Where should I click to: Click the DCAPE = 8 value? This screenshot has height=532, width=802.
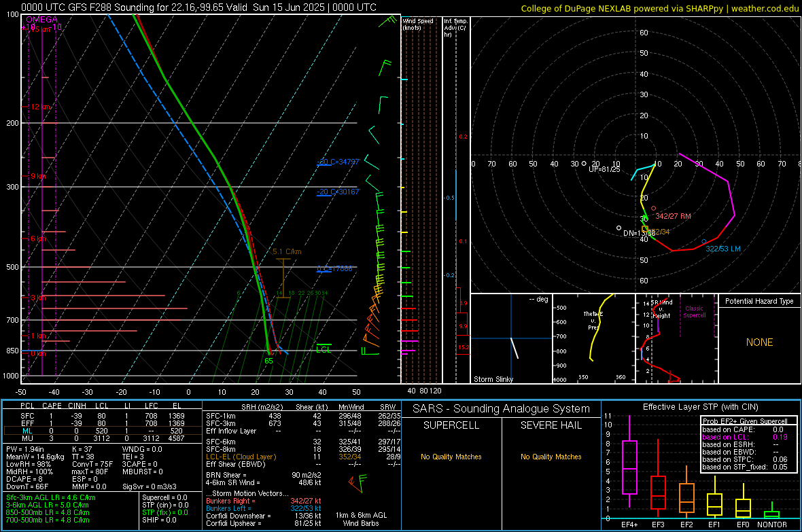pyautogui.click(x=24, y=479)
